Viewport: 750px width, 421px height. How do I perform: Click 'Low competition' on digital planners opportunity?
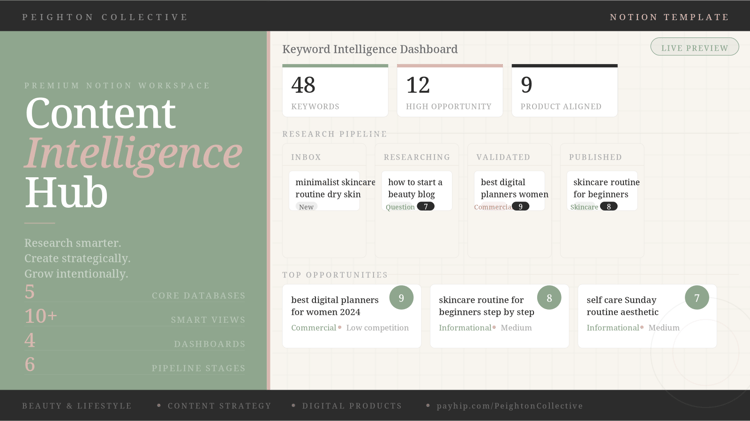pyautogui.click(x=377, y=328)
